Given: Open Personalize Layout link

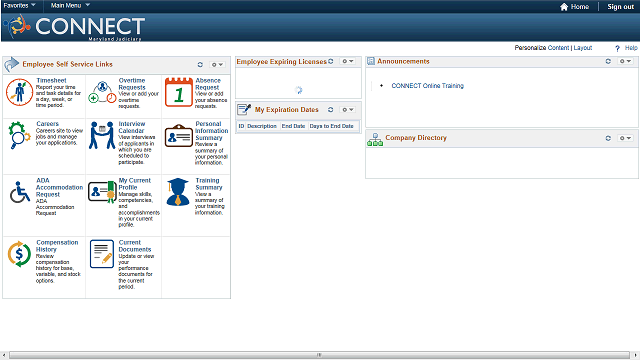Looking at the screenshot, I should pyautogui.click(x=582, y=48).
